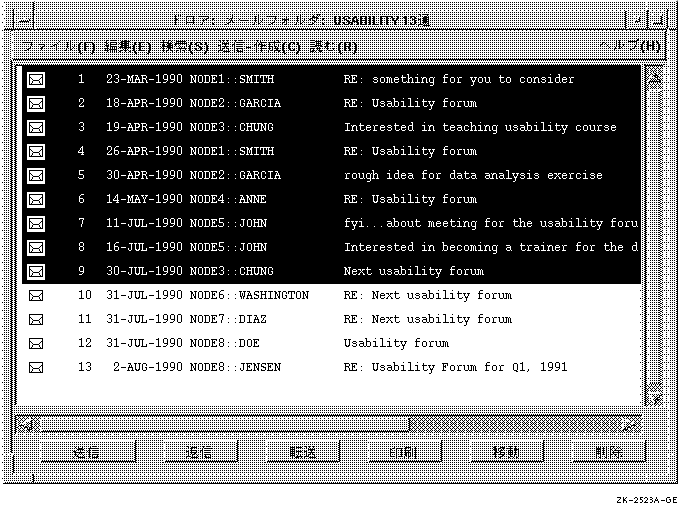Open the window menu button in title bar
The image size is (682, 508).
point(25,19)
